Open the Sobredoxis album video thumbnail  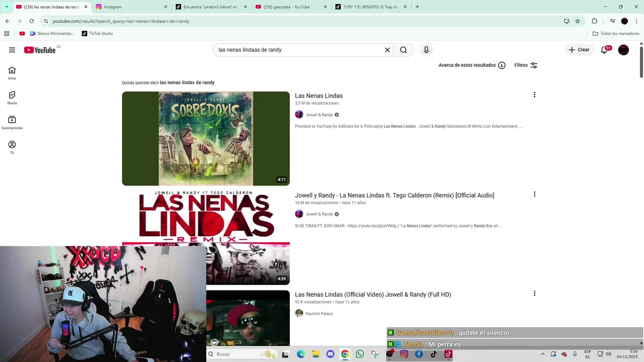206,138
